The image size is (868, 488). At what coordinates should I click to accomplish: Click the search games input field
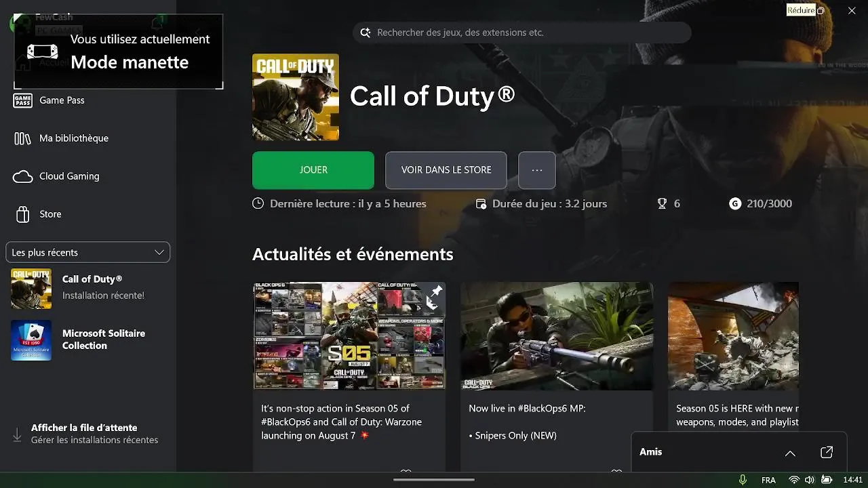(522, 33)
